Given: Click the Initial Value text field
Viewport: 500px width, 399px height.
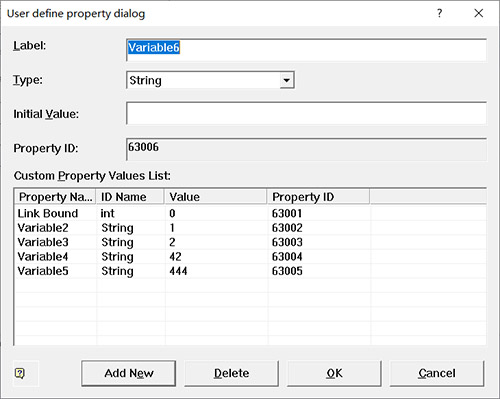Looking at the screenshot, I should [306, 113].
